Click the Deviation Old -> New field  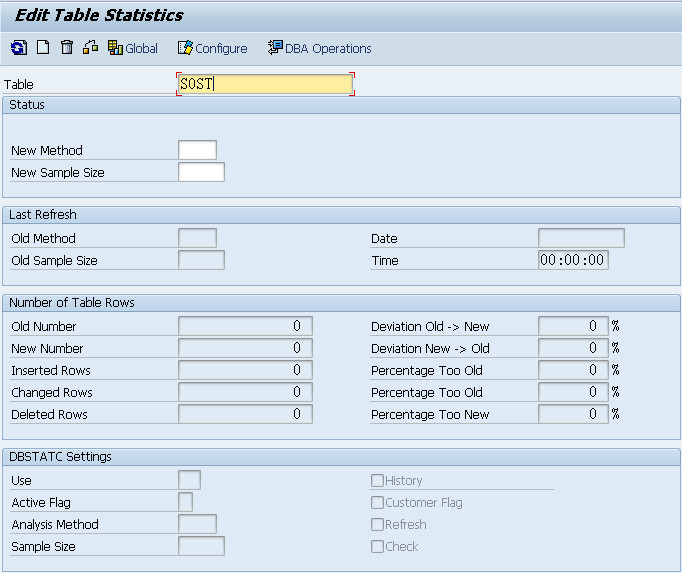coord(573,326)
